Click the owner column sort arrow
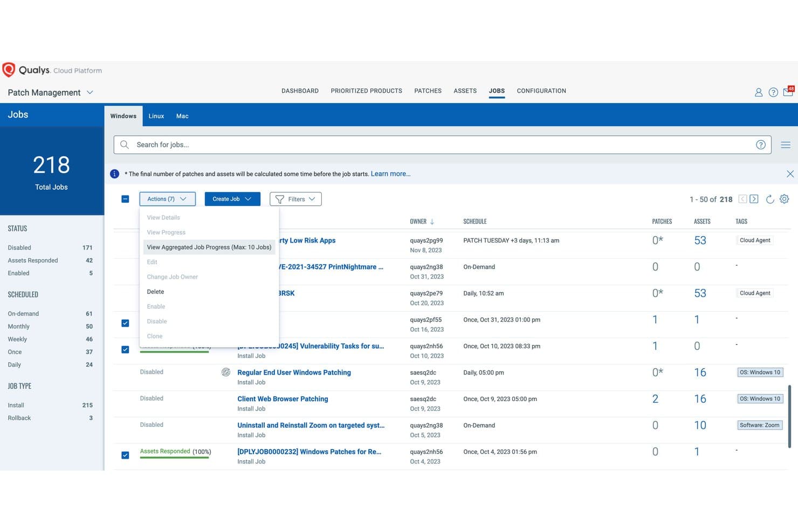Screen dimensions: 798x532 click(x=432, y=222)
